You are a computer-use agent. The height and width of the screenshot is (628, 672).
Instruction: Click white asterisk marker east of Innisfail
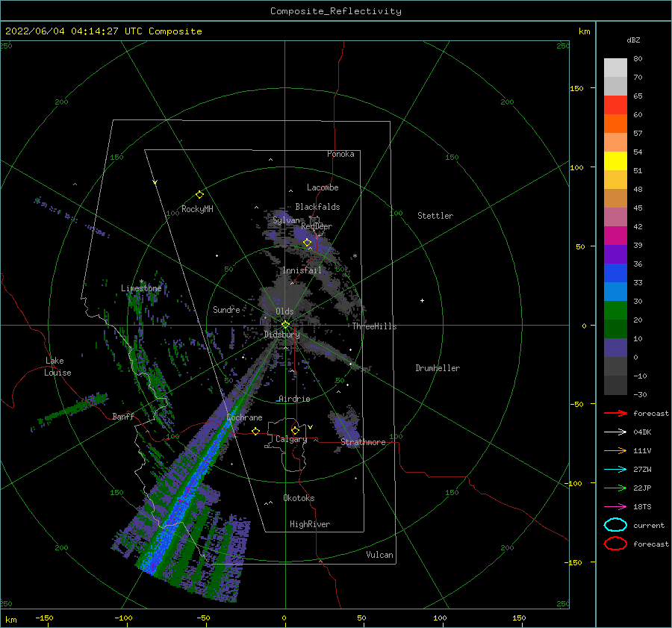pos(355,256)
